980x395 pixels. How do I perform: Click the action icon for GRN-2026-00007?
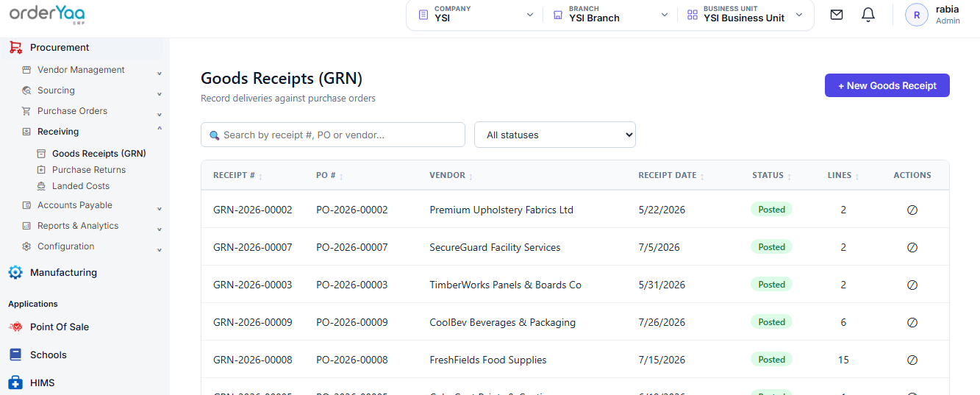912,247
